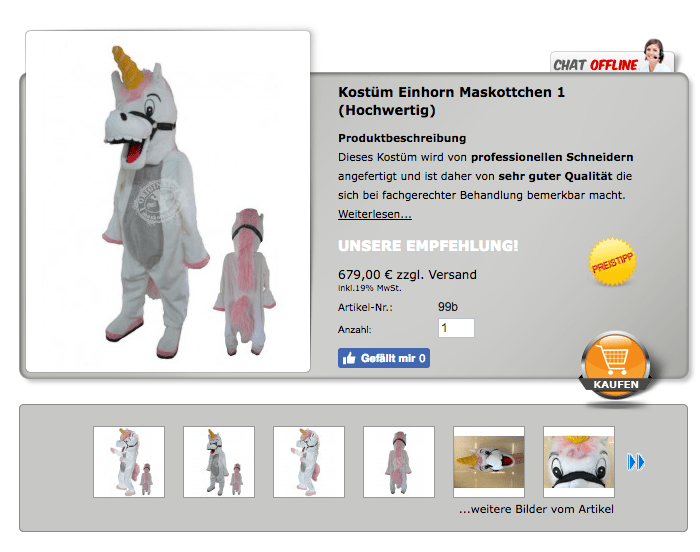
Task: Click the Anzahl quantity input field
Action: pyautogui.click(x=456, y=328)
